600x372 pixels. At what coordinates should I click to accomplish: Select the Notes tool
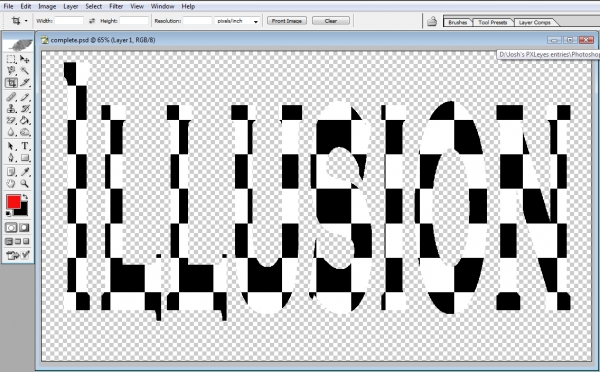tap(11, 171)
